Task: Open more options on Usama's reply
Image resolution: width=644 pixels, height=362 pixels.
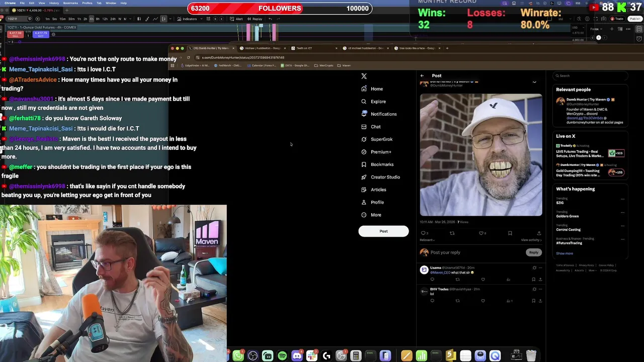Action: [x=540, y=268]
